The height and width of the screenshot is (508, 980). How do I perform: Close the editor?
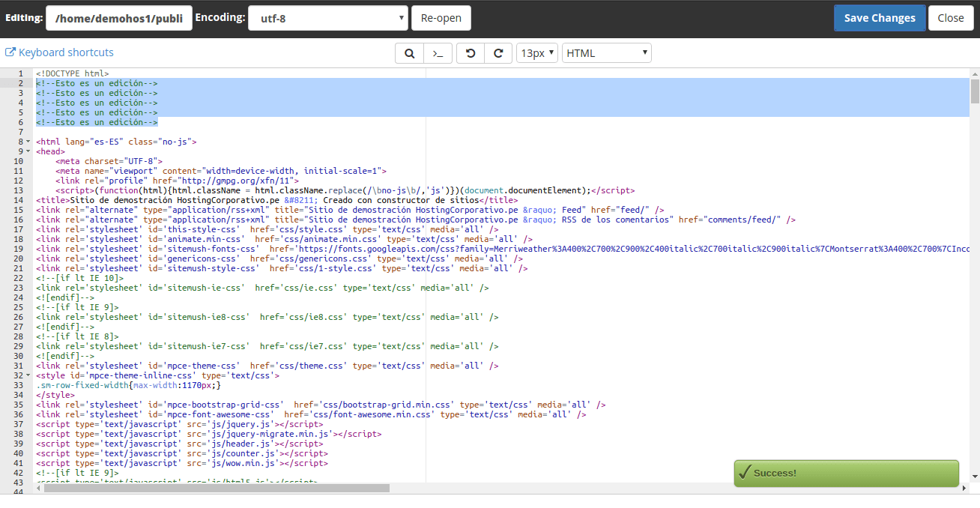pos(951,18)
